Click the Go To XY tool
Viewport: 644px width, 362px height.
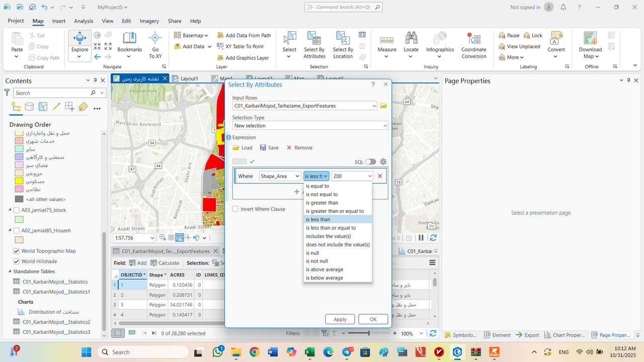[x=155, y=45]
